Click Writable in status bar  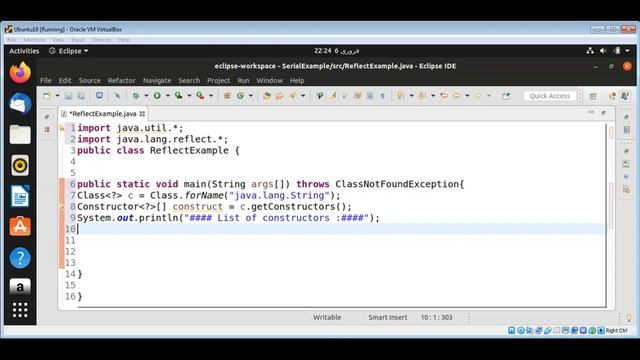click(327, 317)
